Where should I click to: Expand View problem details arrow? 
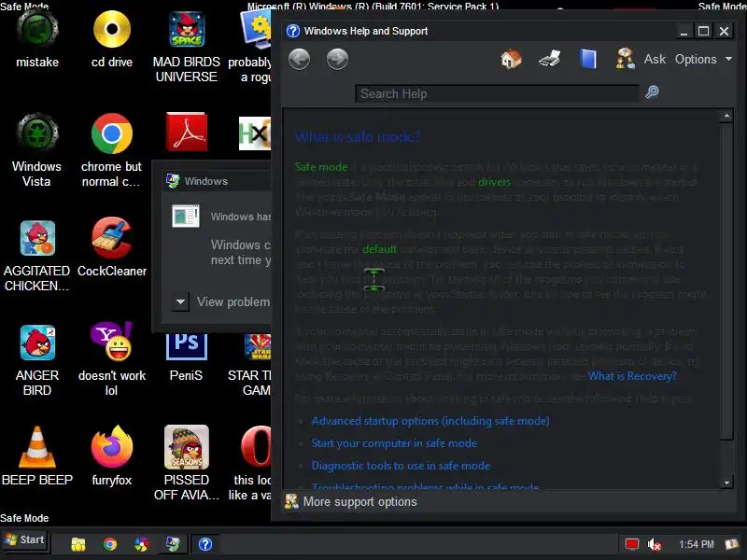pyautogui.click(x=180, y=301)
